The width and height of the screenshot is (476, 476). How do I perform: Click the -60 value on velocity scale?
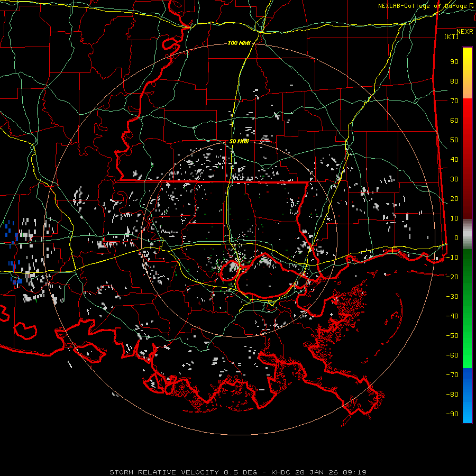coord(452,355)
